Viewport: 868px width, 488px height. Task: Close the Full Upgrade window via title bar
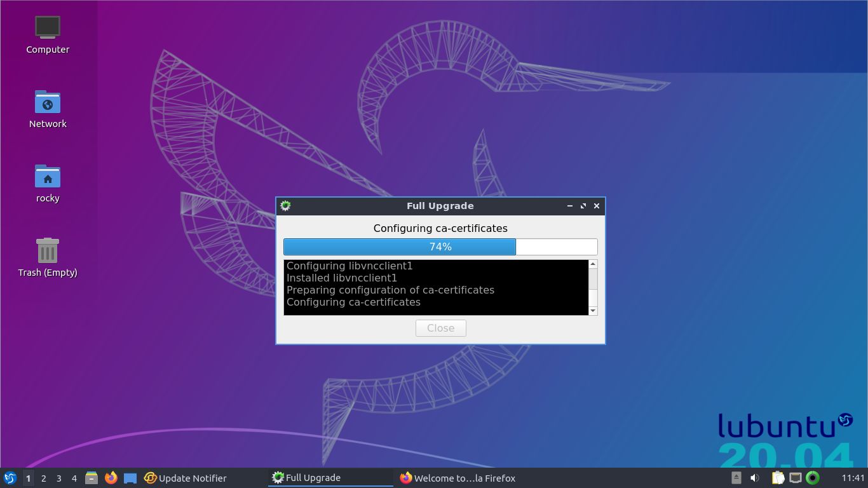(597, 206)
